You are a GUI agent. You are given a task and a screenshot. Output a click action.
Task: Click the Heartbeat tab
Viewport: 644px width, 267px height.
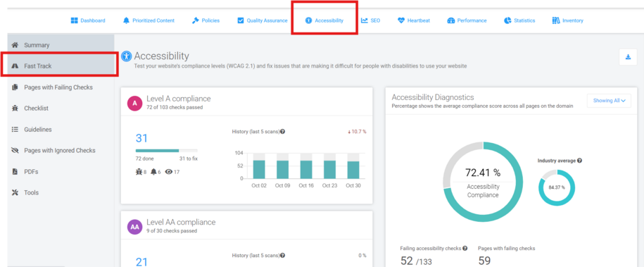click(x=414, y=20)
